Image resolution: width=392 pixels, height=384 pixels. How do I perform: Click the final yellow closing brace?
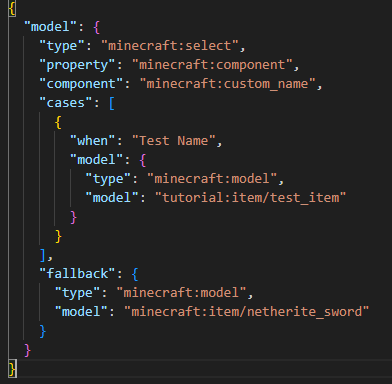pyautogui.click(x=12, y=369)
